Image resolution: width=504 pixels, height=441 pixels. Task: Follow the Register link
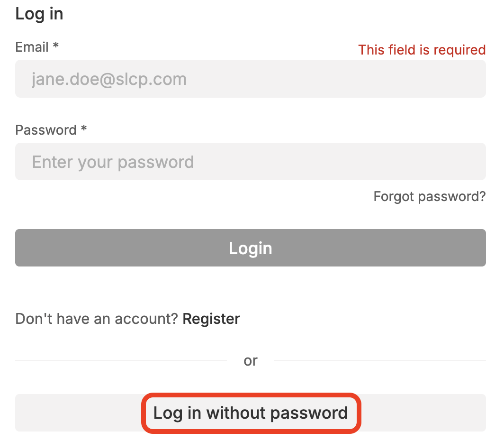pyautogui.click(x=211, y=319)
